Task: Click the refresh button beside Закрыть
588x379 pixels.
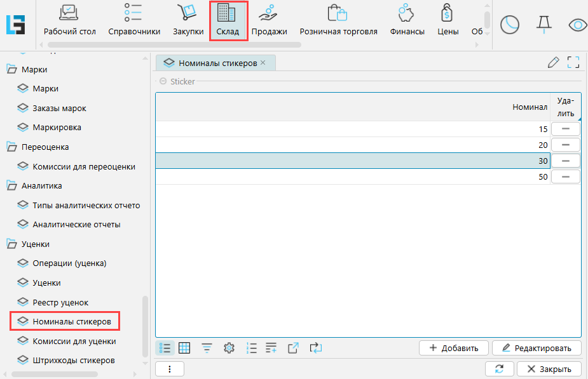Action: [499, 369]
